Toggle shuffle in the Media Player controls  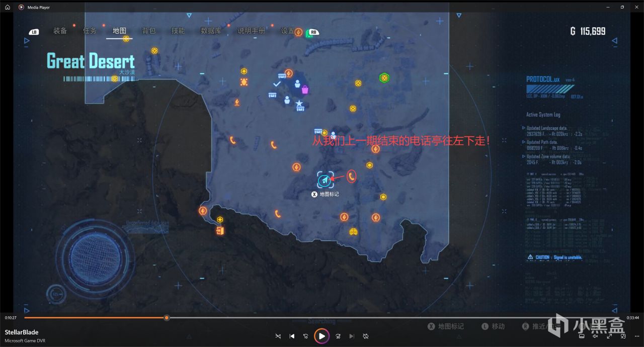[x=278, y=336]
